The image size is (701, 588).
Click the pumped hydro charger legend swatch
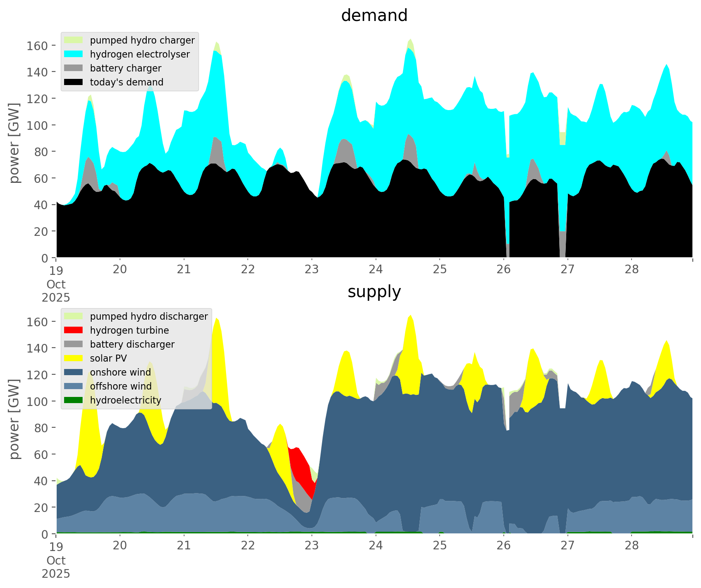[x=74, y=40]
